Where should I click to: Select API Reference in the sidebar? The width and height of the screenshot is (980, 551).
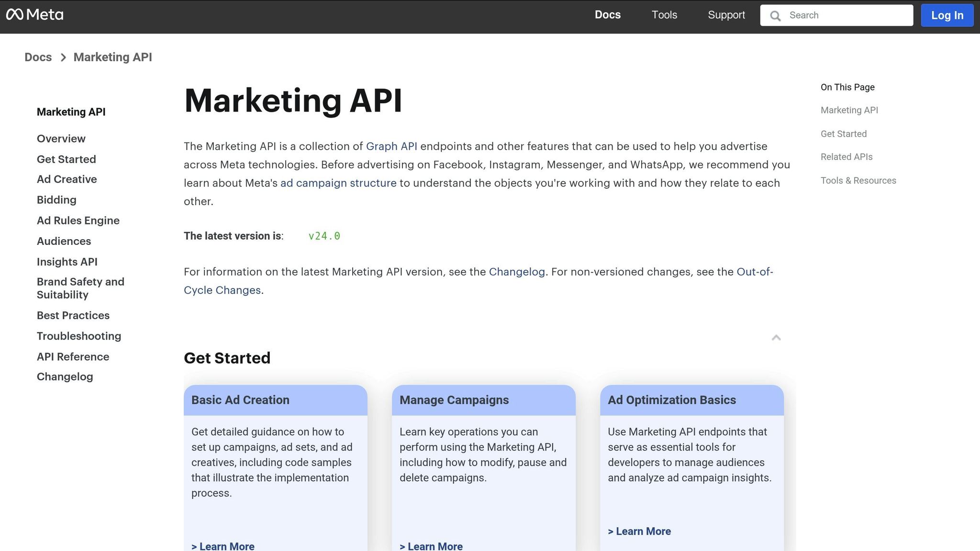pyautogui.click(x=73, y=356)
